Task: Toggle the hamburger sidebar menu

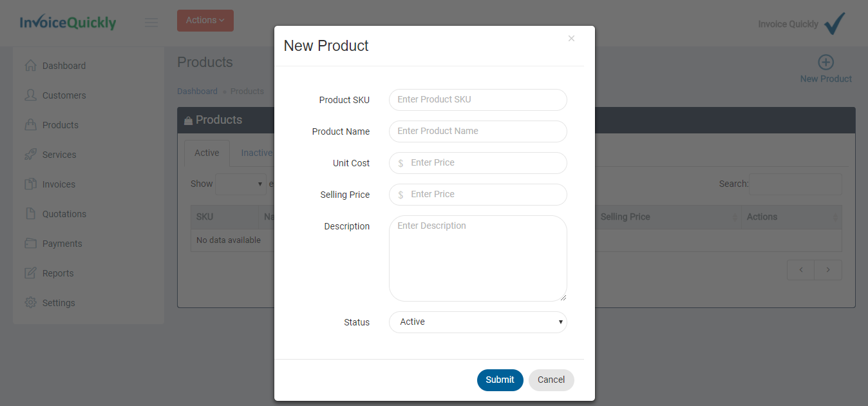Action: (151, 23)
